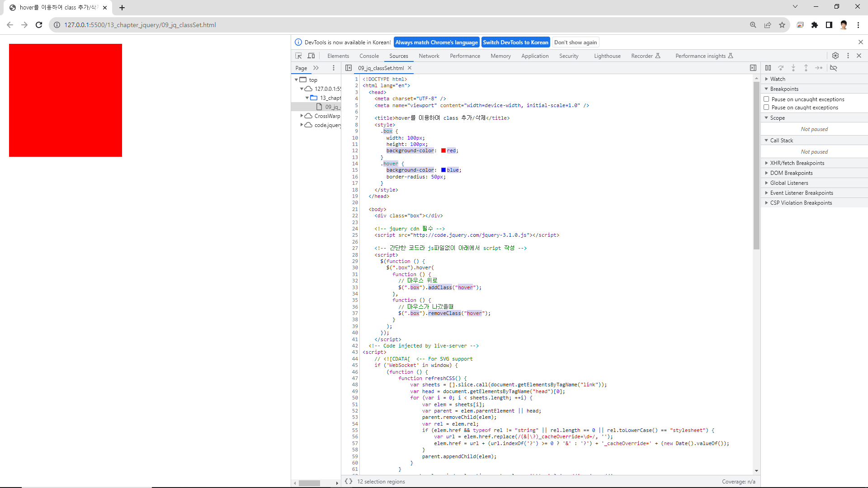Viewport: 868px width, 488px height.
Task: Bookmark this page with star icon
Action: pos(782,25)
